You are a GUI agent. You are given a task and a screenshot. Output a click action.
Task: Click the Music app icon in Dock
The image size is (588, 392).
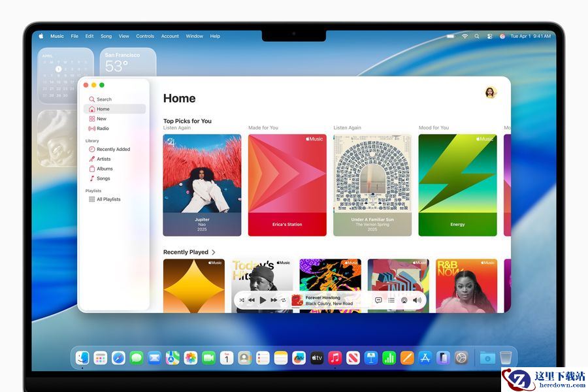[335, 358]
